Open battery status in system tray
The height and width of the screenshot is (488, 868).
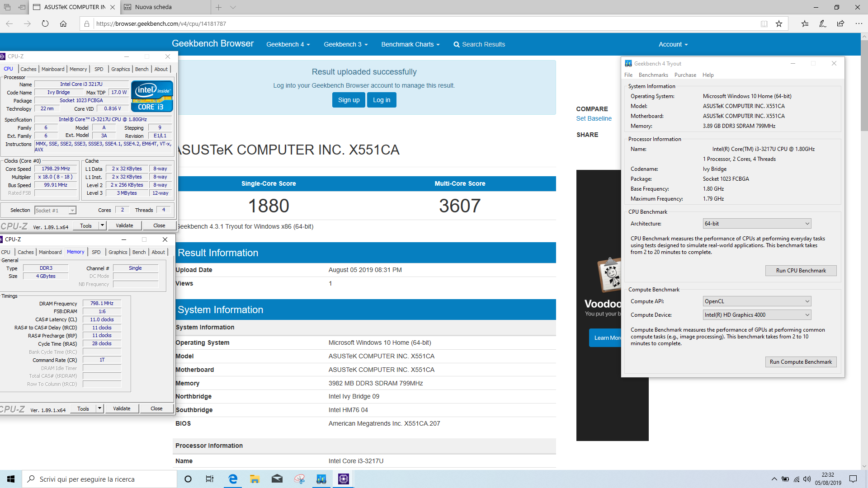(x=785, y=479)
